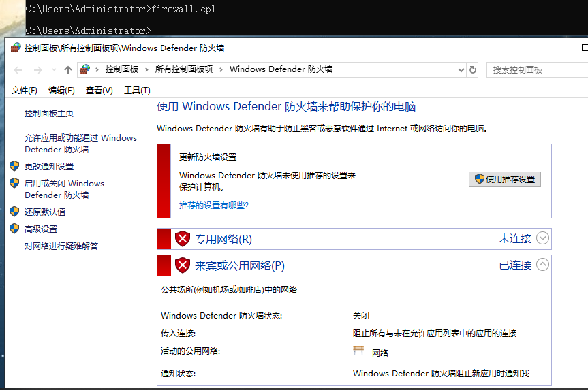Click 使用推荐设置 button
Image resolution: width=588 pixels, height=390 pixels.
click(504, 180)
